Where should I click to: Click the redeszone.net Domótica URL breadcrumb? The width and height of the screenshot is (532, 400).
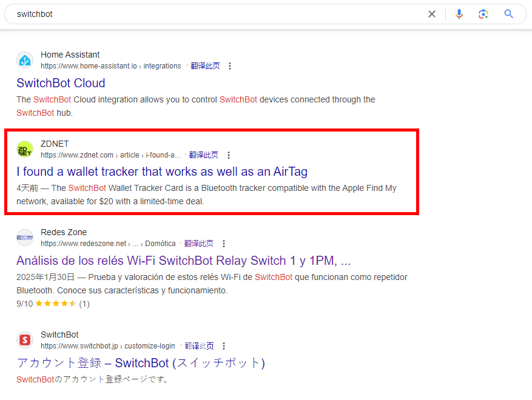(x=108, y=244)
